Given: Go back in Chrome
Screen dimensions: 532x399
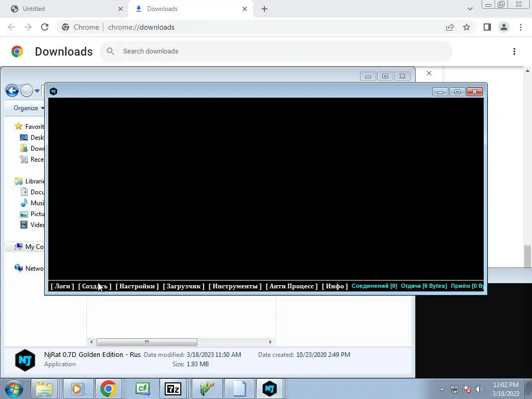Looking at the screenshot, I should (11, 27).
